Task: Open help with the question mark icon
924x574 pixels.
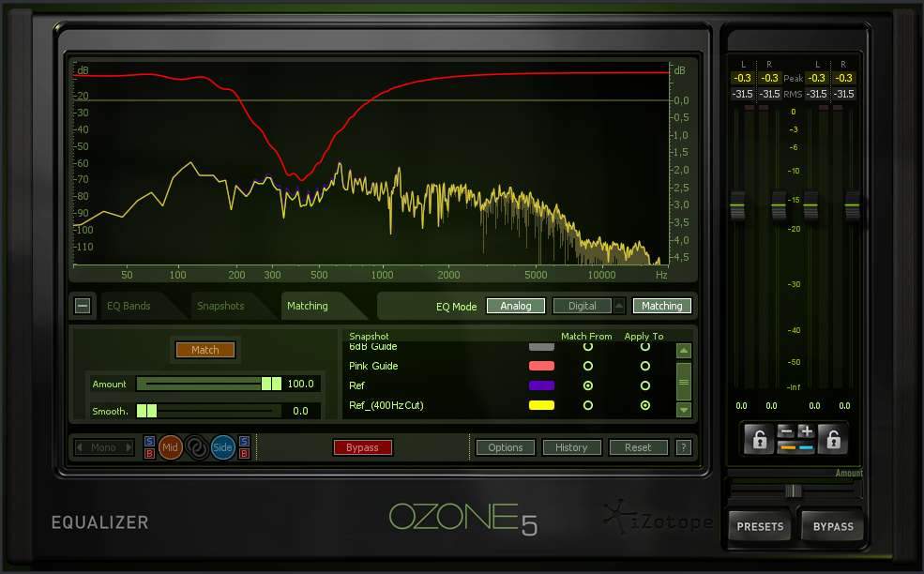Action: pos(684,447)
